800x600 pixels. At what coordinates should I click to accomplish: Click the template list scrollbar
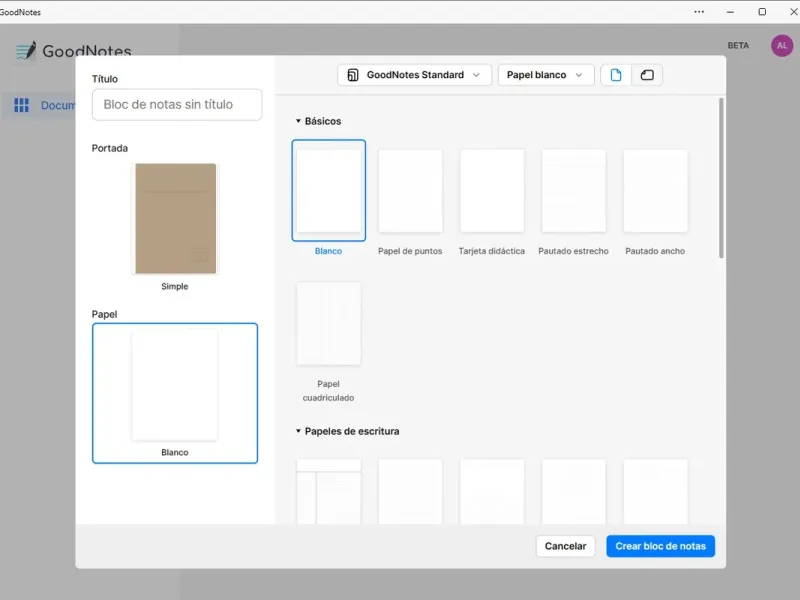tap(721, 178)
